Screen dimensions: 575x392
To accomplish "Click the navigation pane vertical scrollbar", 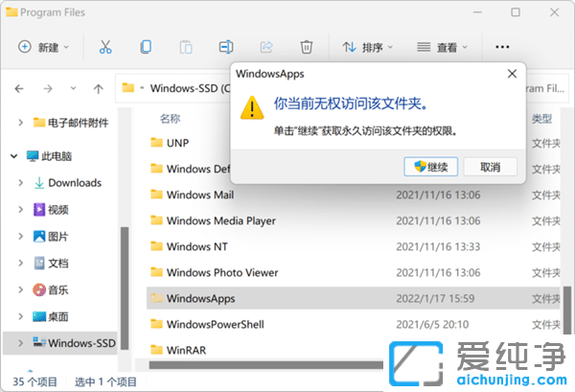I will coord(125,288).
